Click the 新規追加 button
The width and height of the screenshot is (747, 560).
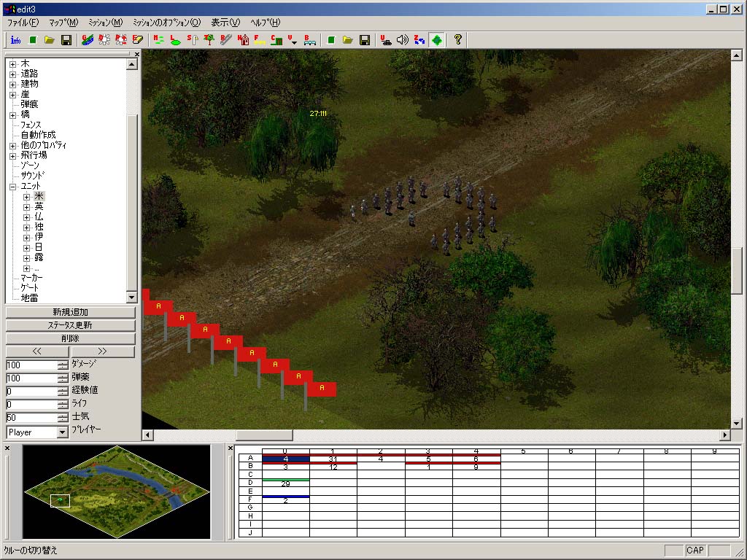tap(71, 312)
